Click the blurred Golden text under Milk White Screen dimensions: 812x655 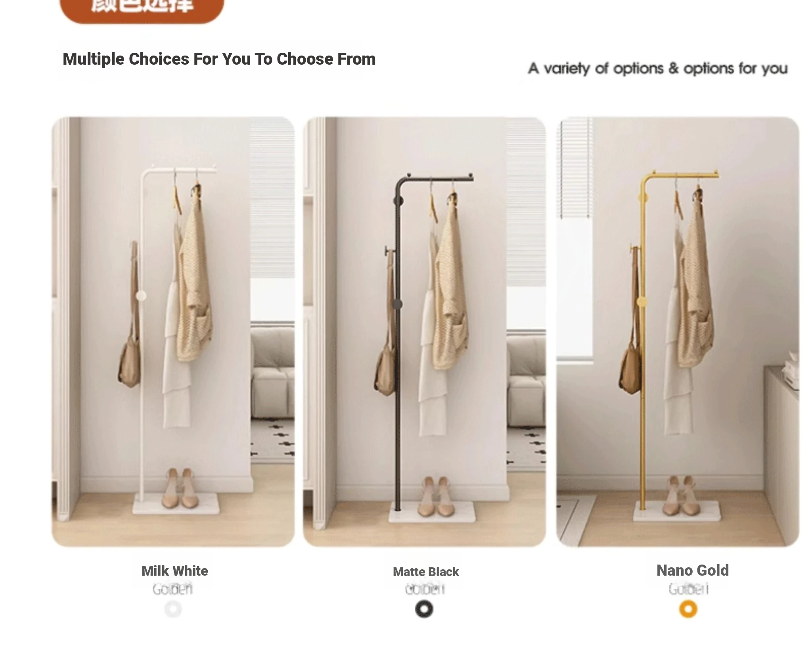173,589
